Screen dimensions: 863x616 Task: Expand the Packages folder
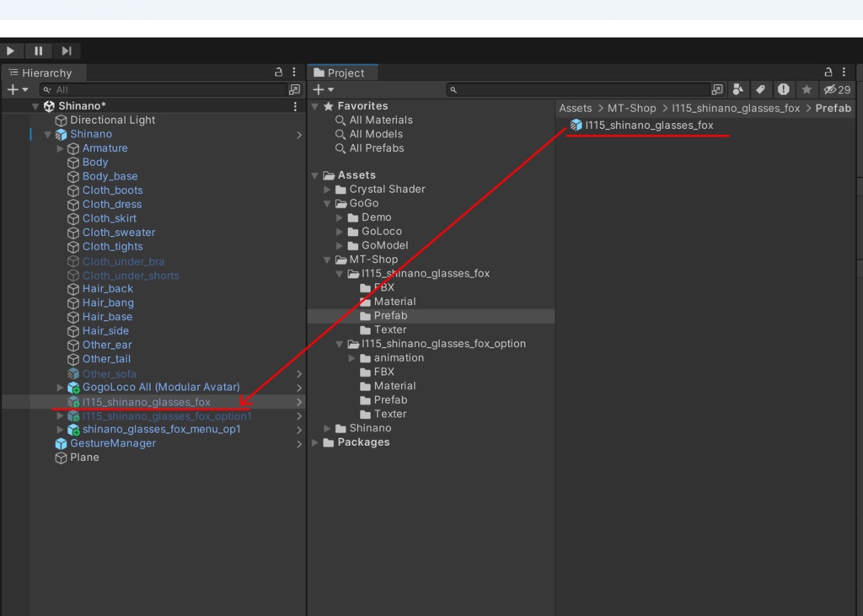(x=315, y=442)
